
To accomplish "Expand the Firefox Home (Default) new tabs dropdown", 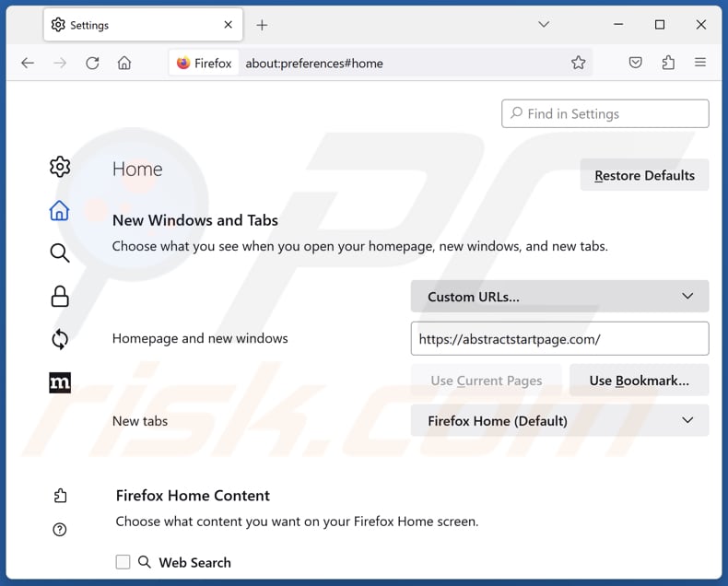I will click(559, 421).
